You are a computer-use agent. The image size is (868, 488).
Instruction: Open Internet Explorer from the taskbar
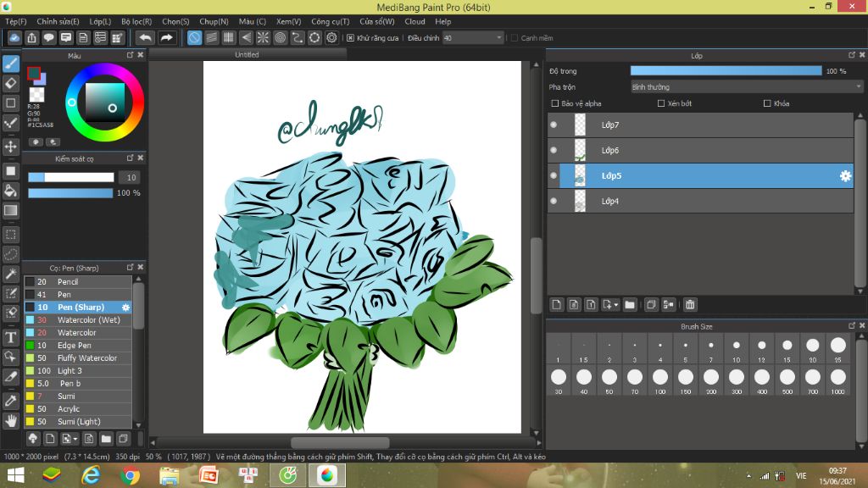[x=91, y=475]
